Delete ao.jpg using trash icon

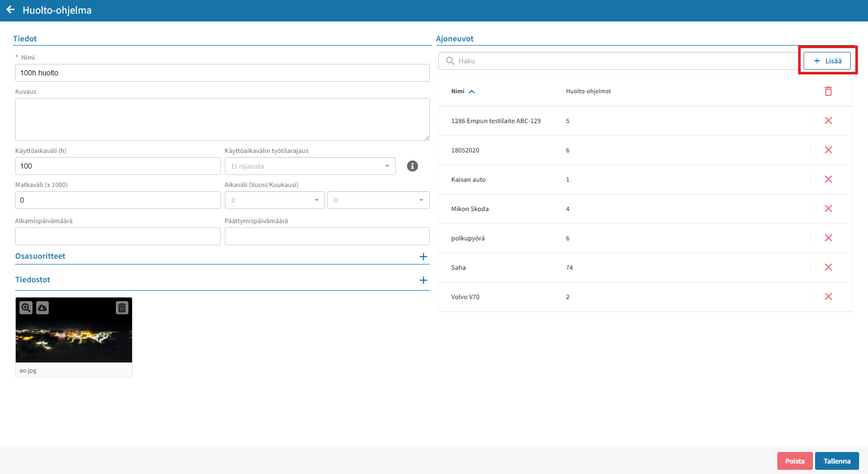tap(122, 308)
